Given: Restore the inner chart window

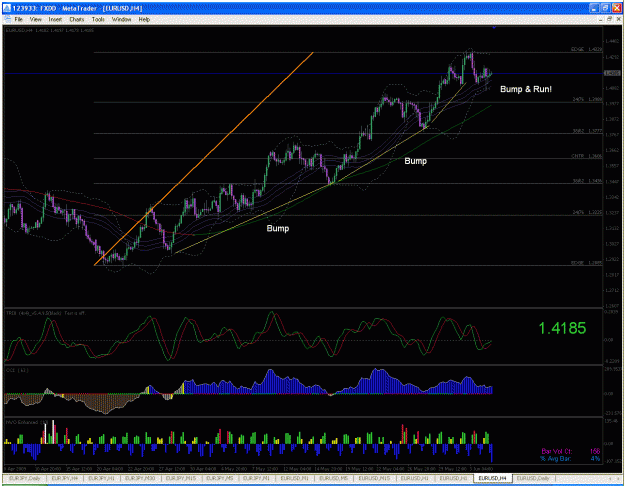Looking at the screenshot, I should tap(609, 19).
